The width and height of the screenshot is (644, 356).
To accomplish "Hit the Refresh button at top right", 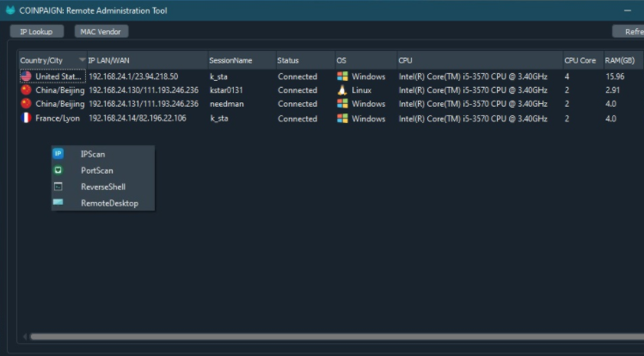I will click(x=628, y=32).
